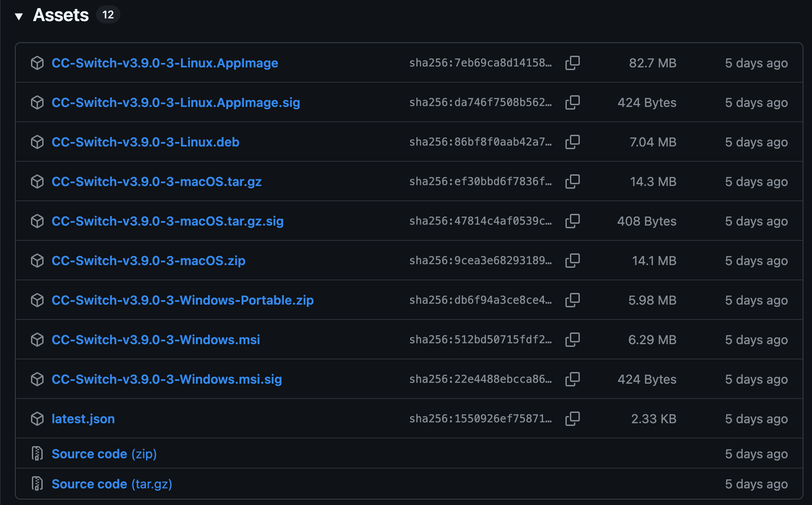Viewport: 812px width, 505px height.
Task: Click the package icon beside Windows.msi.sig
Action: [x=37, y=379]
